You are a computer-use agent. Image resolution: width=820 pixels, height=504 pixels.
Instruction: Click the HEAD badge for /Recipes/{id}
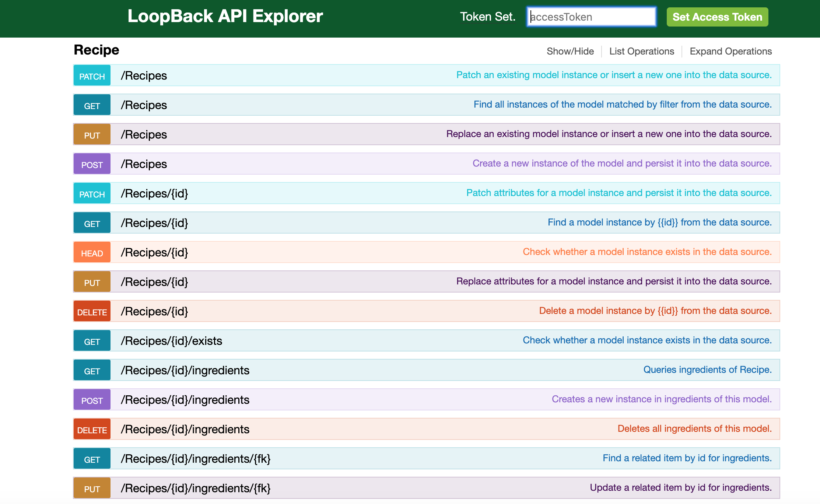pos(92,252)
